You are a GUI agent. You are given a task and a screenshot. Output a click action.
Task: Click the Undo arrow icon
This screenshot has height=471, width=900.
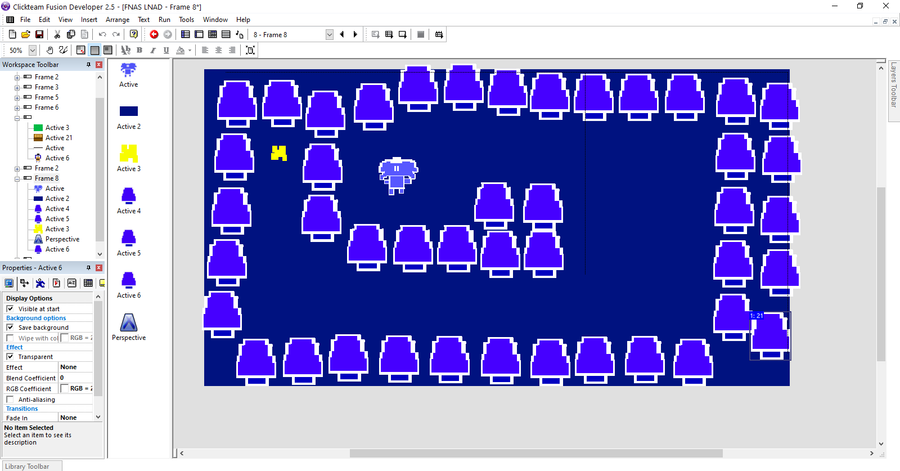click(102, 34)
